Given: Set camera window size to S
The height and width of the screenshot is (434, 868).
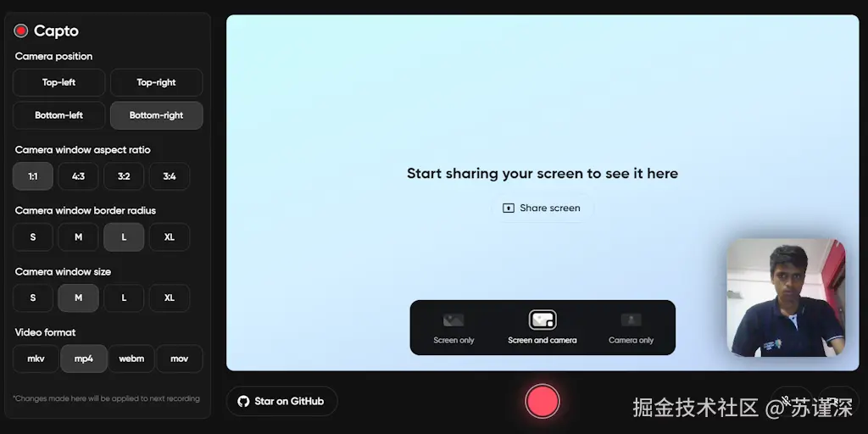Looking at the screenshot, I should 33,298.
